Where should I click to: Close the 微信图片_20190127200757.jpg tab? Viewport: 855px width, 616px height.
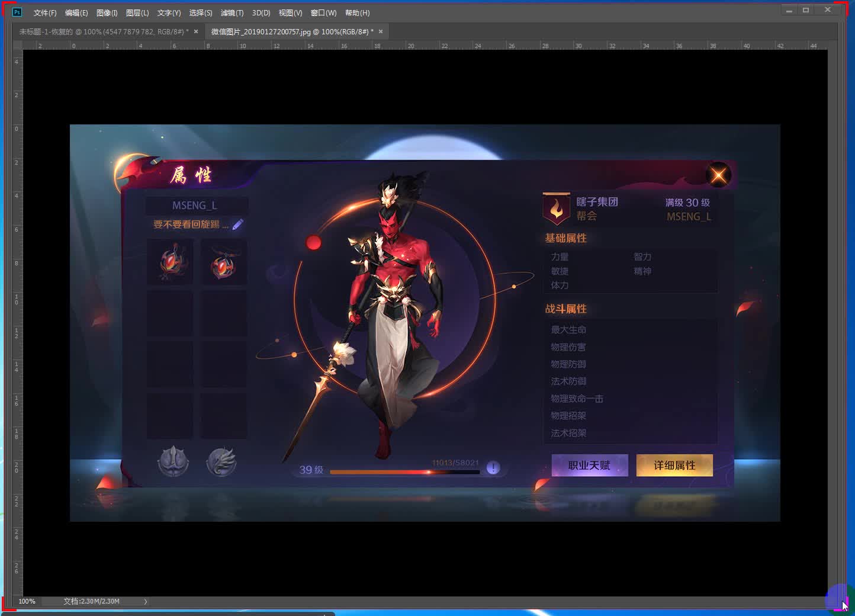pyautogui.click(x=381, y=31)
